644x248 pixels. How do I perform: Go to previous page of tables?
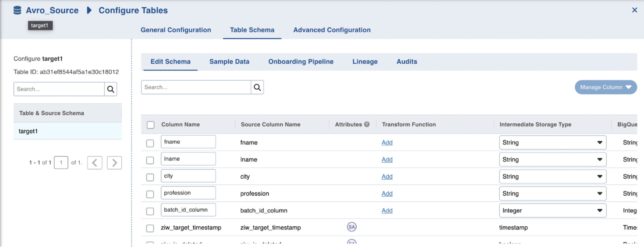point(95,163)
